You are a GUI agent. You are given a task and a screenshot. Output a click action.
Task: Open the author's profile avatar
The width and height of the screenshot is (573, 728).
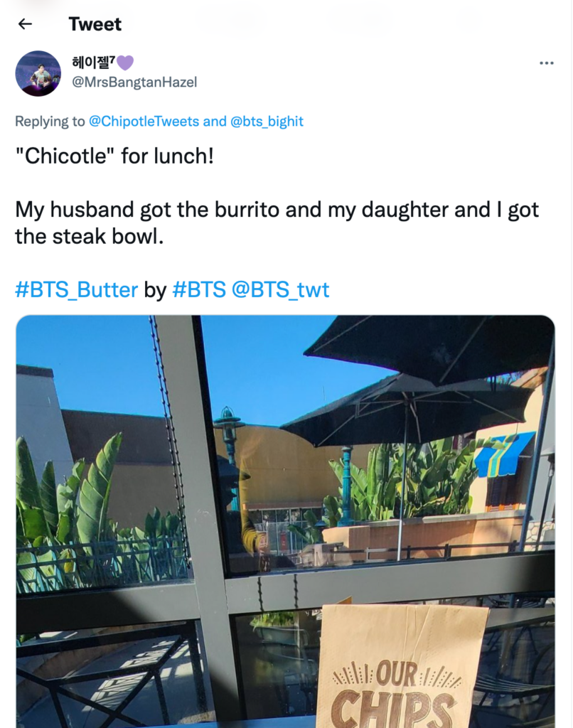[x=38, y=73]
